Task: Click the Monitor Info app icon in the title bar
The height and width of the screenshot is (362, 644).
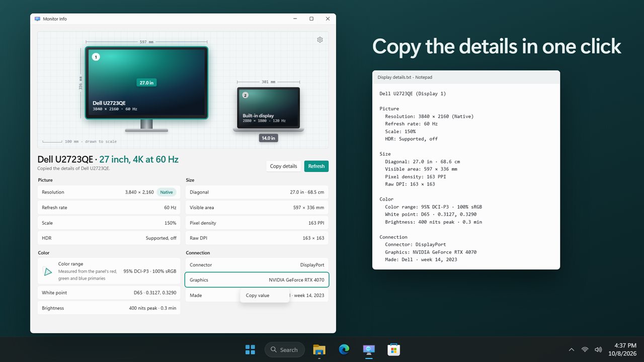Action: (x=37, y=19)
